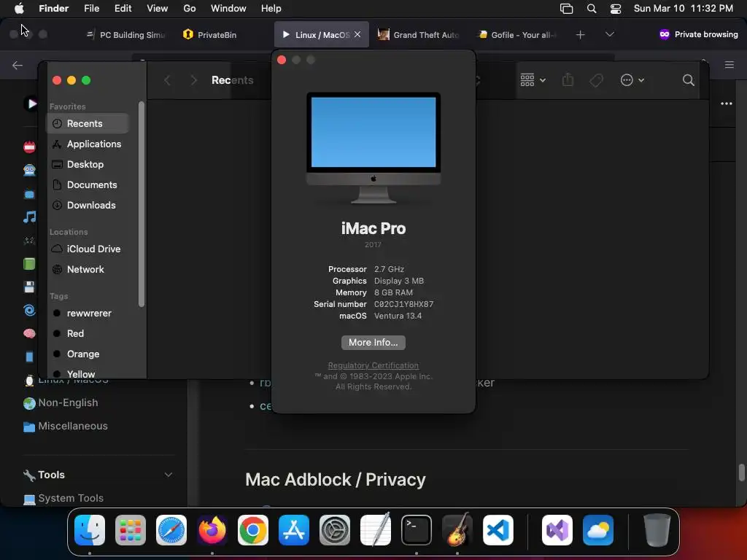Open Google Chrome from the Dock
747x560 pixels.
point(253,530)
